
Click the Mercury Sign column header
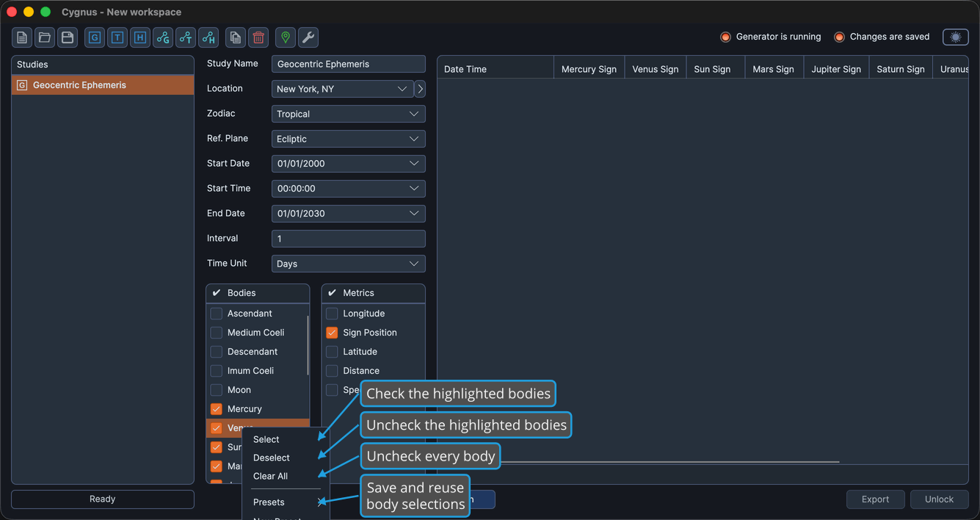(589, 69)
